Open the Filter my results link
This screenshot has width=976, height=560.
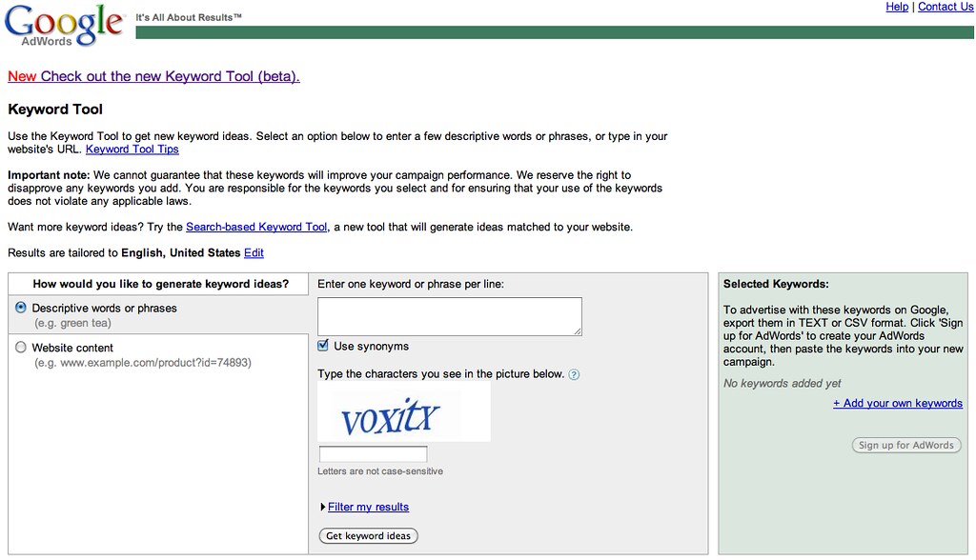pyautogui.click(x=369, y=507)
